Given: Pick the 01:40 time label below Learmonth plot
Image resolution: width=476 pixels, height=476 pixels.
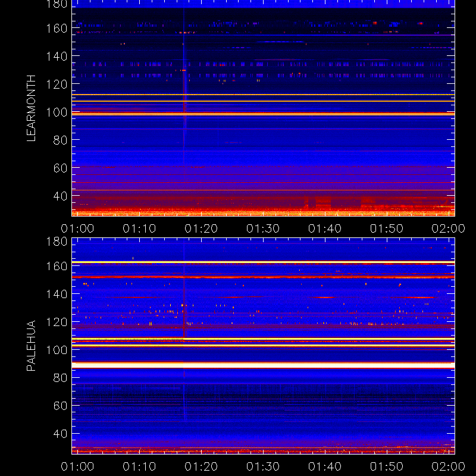Looking at the screenshot, I should pos(325,228).
